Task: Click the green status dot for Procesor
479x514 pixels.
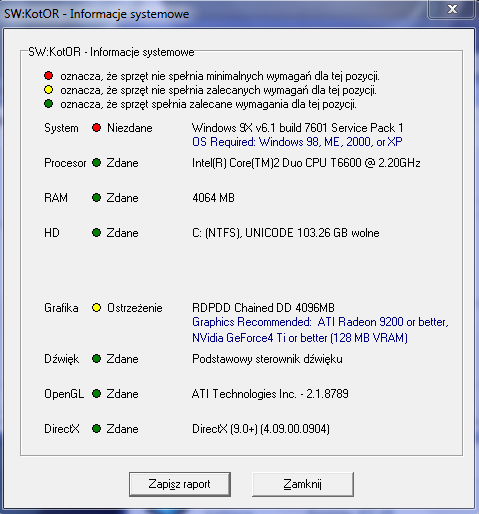Action: (96, 163)
